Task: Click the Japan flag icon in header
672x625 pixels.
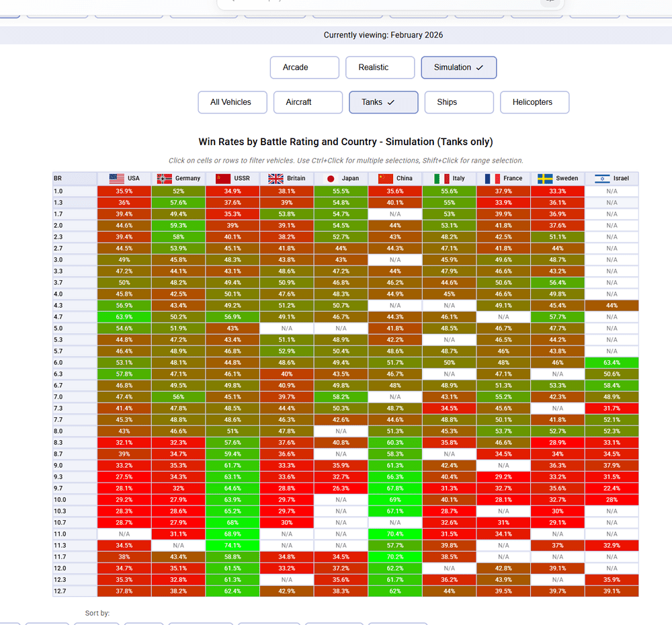Action: tap(331, 179)
